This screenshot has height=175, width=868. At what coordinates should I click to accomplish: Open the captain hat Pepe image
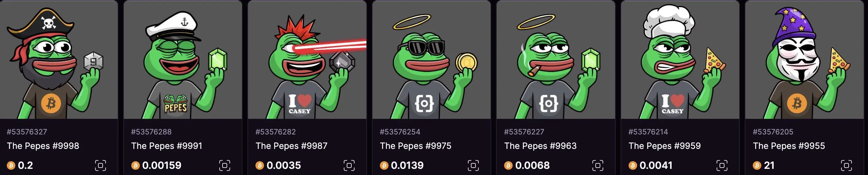183,60
